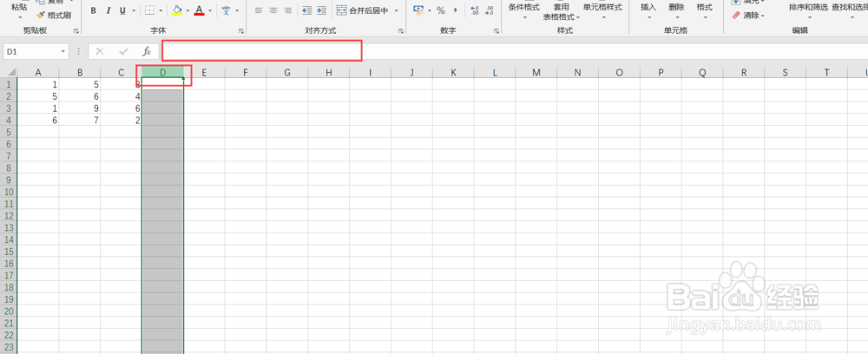Increase indent

(322, 10)
